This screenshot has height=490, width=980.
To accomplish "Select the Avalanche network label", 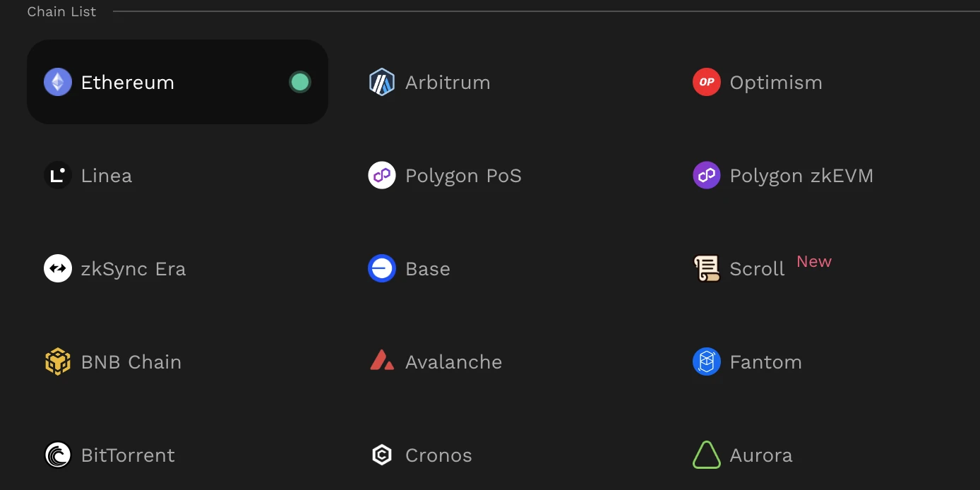I will click(x=453, y=361).
